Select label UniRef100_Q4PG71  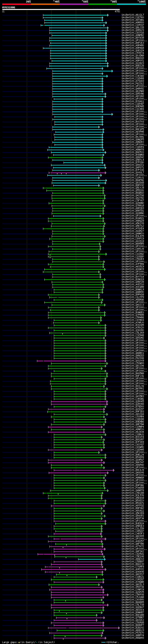pyautogui.click(x=133, y=168)
